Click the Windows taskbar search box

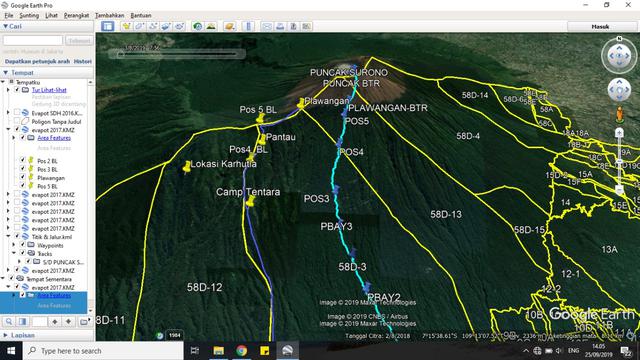tap(103, 351)
